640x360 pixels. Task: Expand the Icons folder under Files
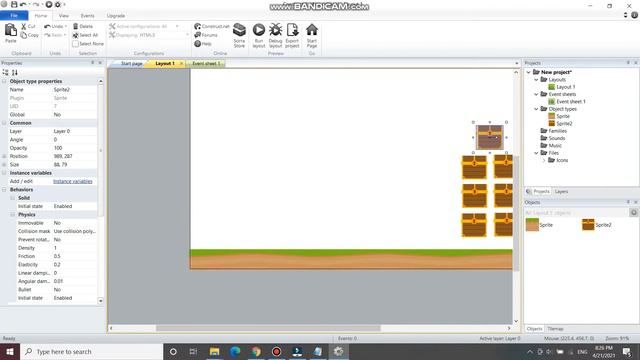pyautogui.click(x=544, y=160)
